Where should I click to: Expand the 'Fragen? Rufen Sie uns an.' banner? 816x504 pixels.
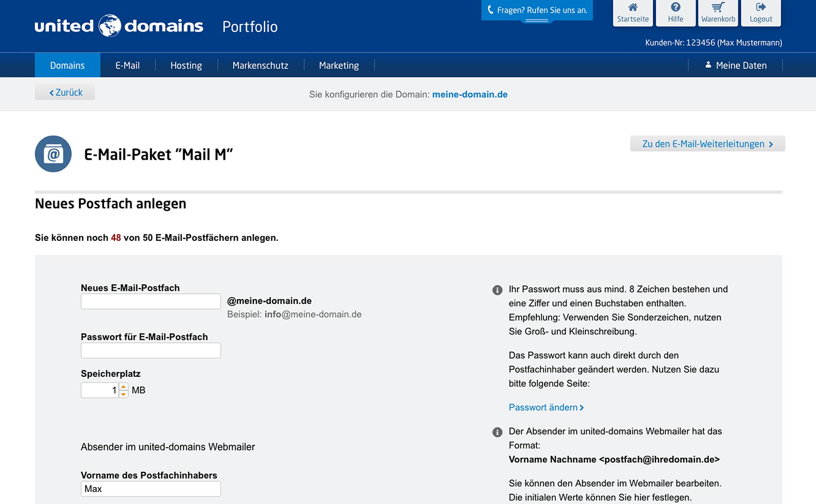[x=537, y=10]
